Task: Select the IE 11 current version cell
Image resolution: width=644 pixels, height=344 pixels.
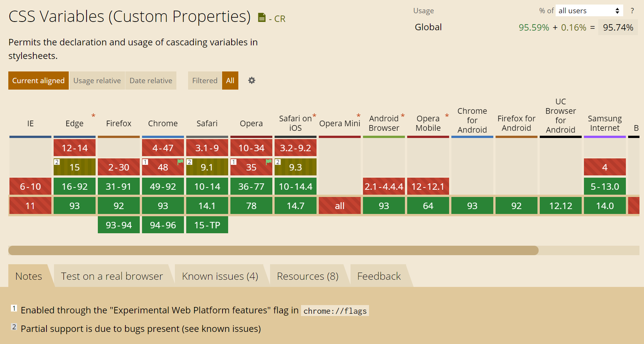Action: [30, 206]
